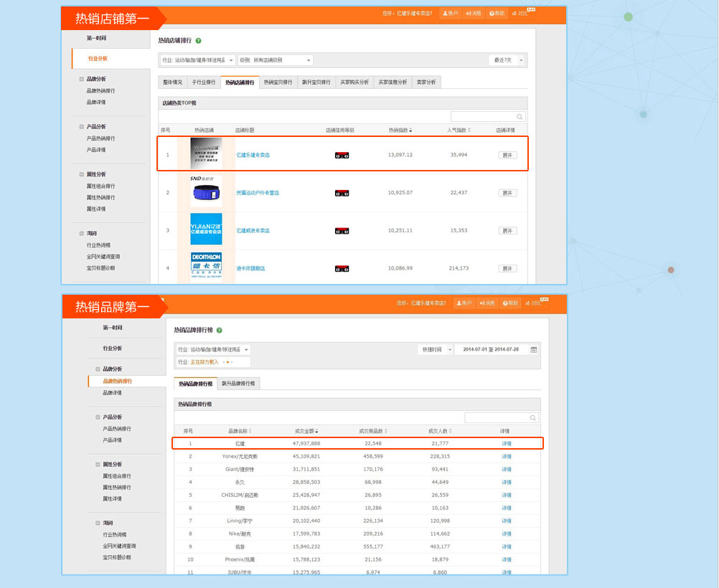This screenshot has height=588, width=719.
Task: Click the search magnifier in the brand ranking table
Action: pos(533,418)
